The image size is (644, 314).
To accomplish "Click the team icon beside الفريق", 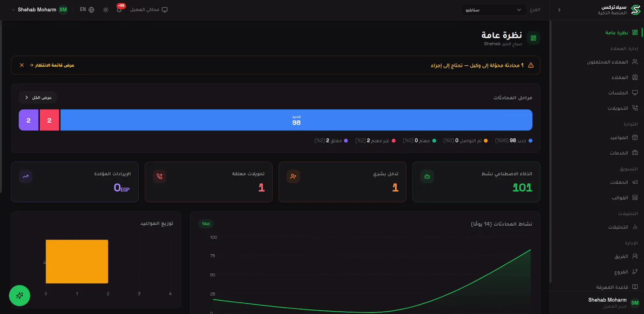I will click(635, 256).
